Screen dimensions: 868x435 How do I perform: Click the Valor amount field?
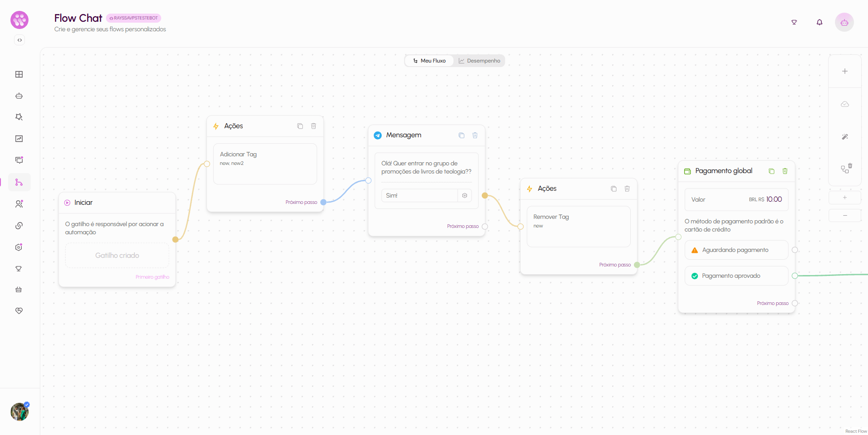[736, 199]
